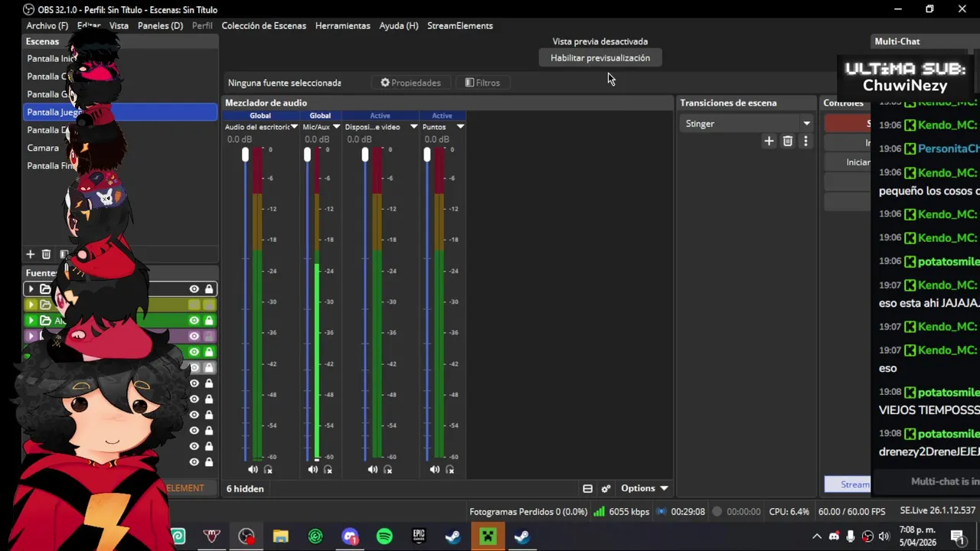The width and height of the screenshot is (980, 551).
Task: Switch mixer layout icon beside gears
Action: pos(587,488)
